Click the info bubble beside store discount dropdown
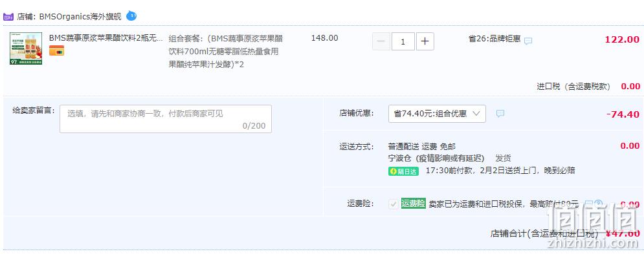Screen dimensions: 644x254 500,114
